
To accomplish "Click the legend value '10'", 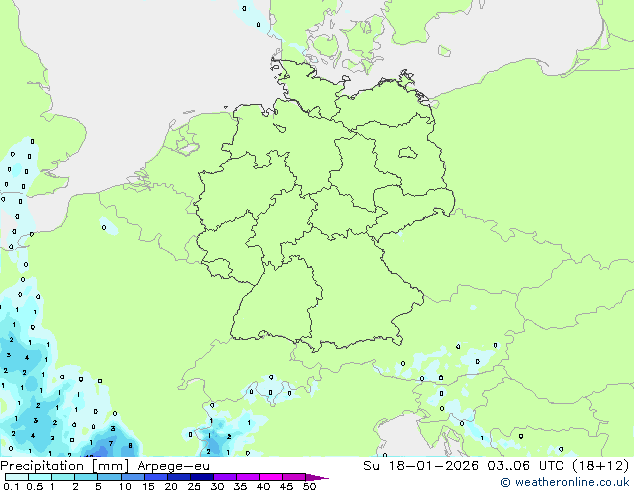I will (125, 486).
